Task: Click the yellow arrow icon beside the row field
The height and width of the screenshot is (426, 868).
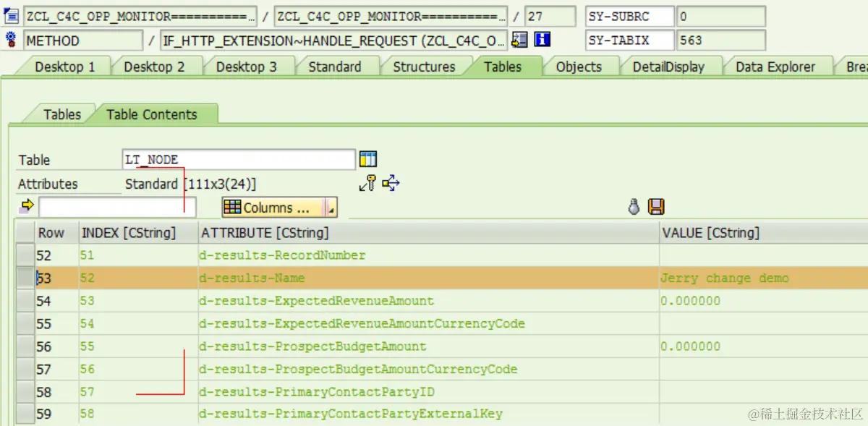Action: (x=27, y=206)
